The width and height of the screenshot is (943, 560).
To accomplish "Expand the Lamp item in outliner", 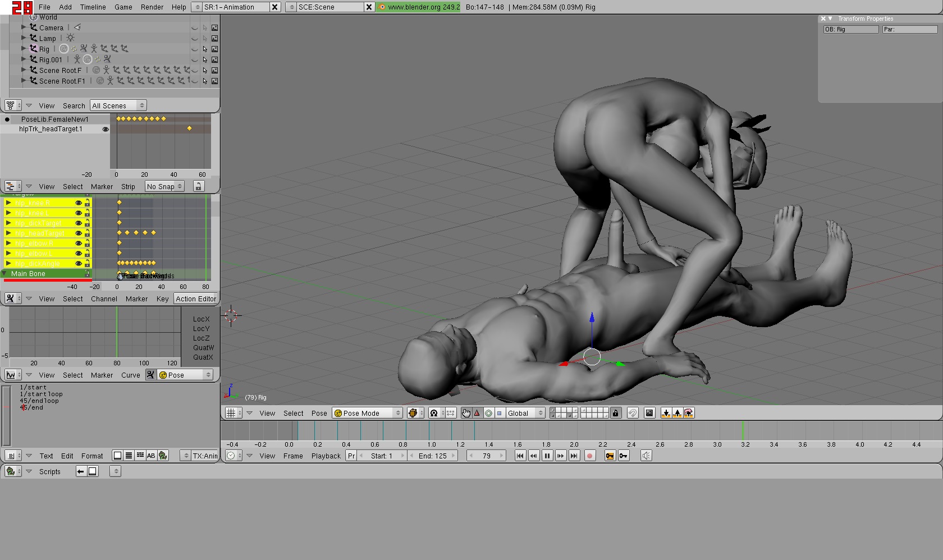I will [x=24, y=38].
